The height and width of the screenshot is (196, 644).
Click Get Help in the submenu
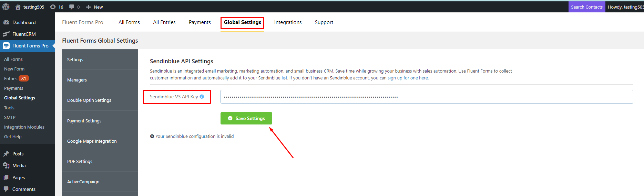coord(13,137)
